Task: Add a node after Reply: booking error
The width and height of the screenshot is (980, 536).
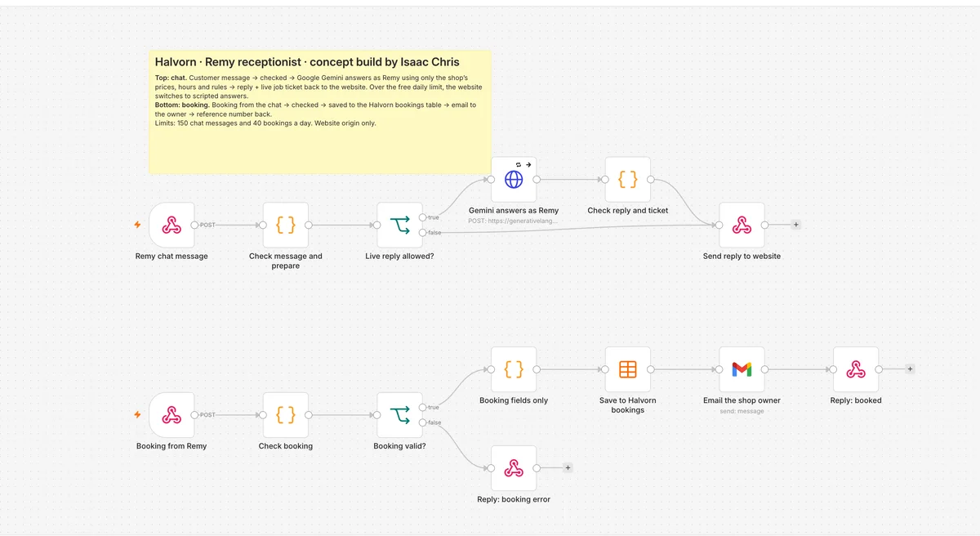Action: pyautogui.click(x=568, y=467)
